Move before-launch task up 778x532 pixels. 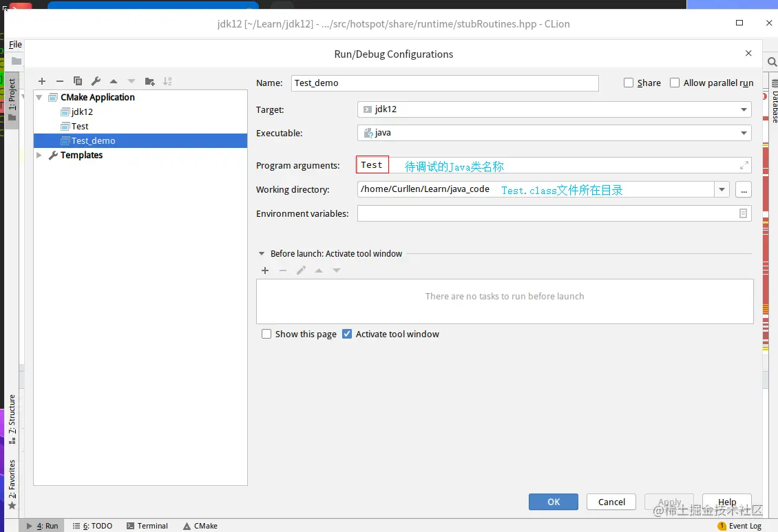click(x=319, y=270)
